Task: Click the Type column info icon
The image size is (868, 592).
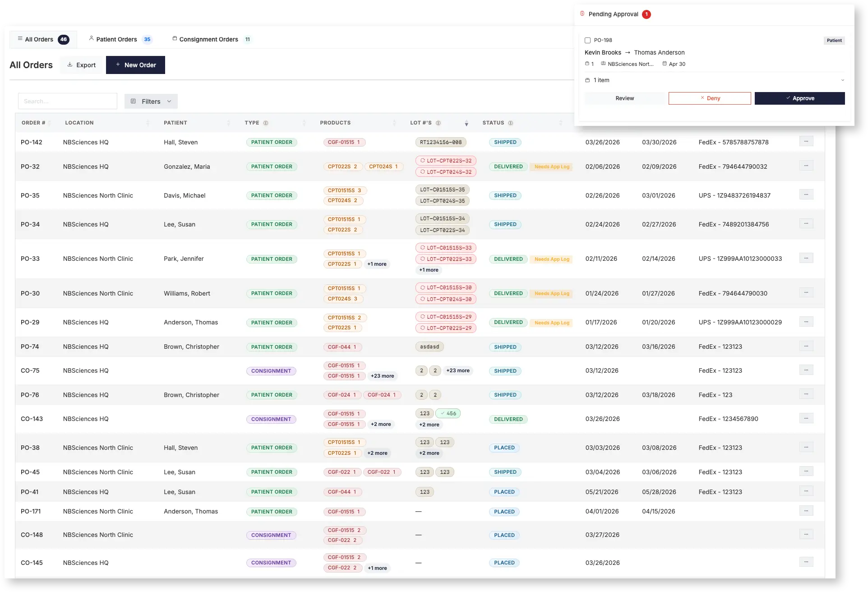Action: pos(266,123)
